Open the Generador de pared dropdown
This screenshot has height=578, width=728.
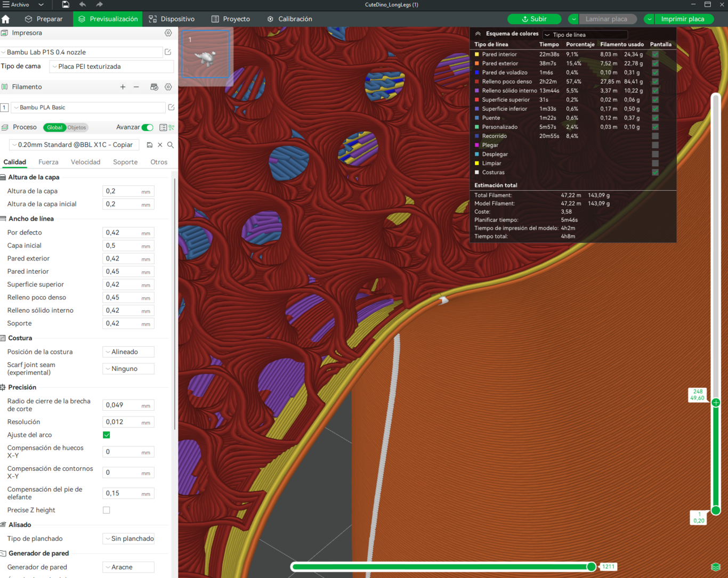tap(128, 567)
